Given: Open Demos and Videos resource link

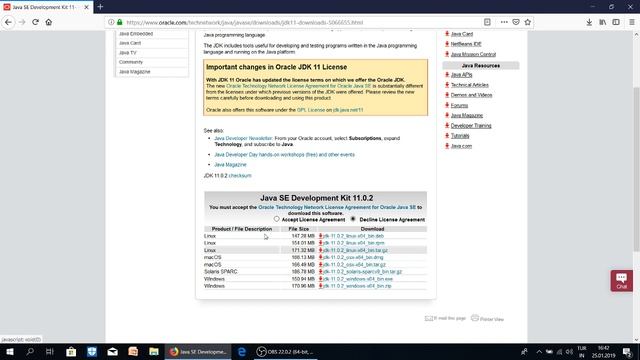Looking at the screenshot, I should click(471, 95).
